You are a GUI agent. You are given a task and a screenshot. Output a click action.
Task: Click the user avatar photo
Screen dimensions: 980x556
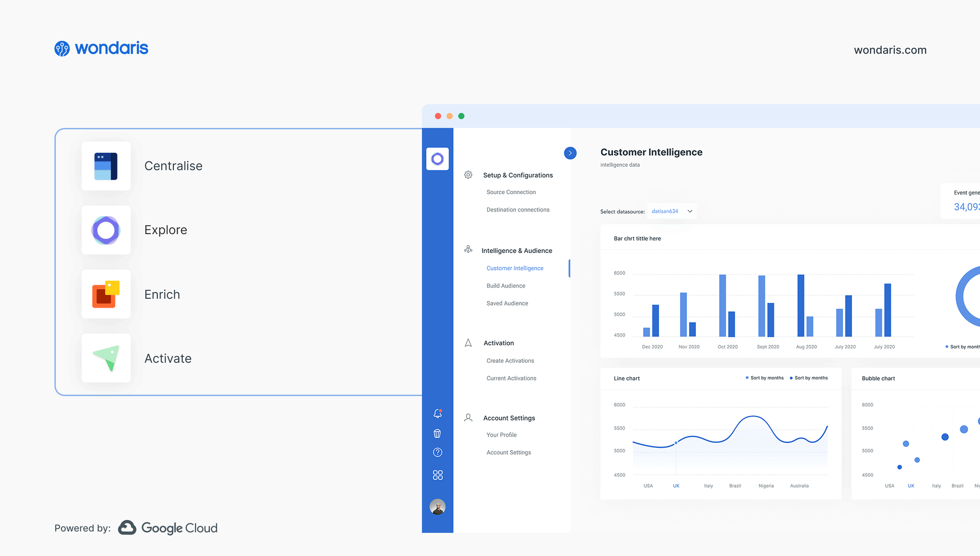coord(438,507)
